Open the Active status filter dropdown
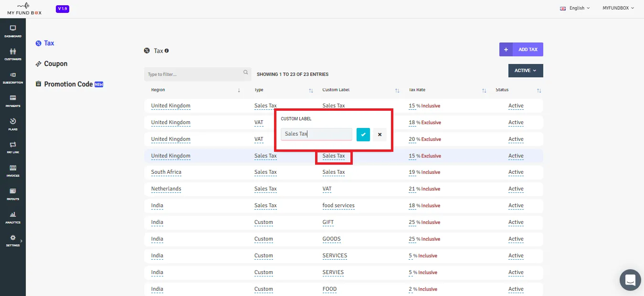The width and height of the screenshot is (644, 296). [x=526, y=71]
